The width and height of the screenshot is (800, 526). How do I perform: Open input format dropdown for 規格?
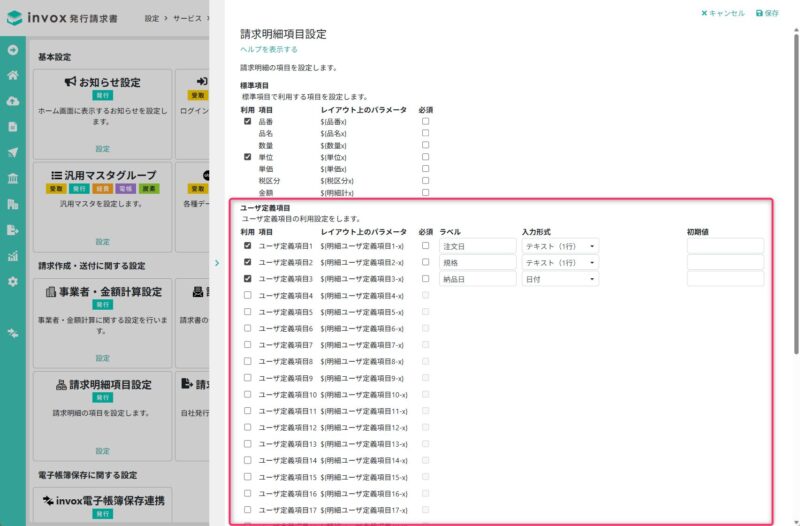(x=560, y=262)
